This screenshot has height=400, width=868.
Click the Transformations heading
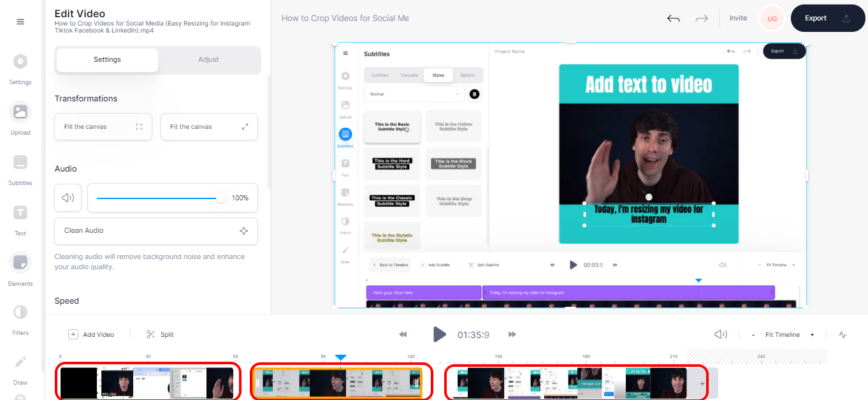[x=86, y=99]
